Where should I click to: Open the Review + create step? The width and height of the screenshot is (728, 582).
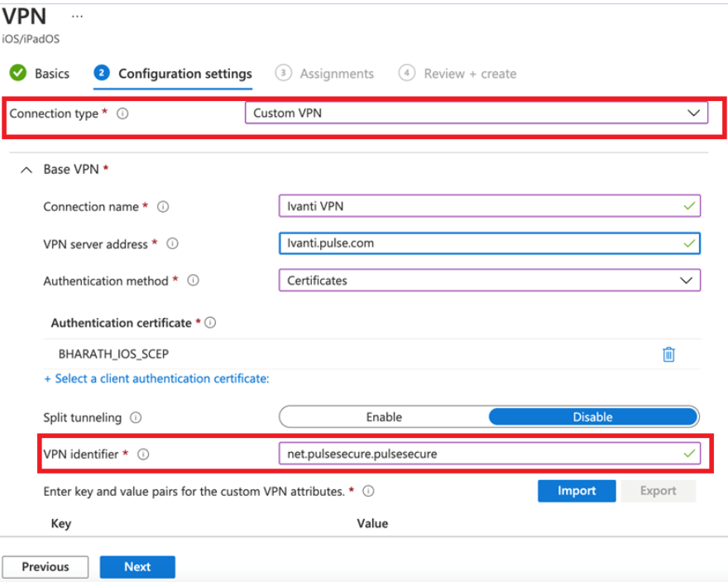point(458,74)
